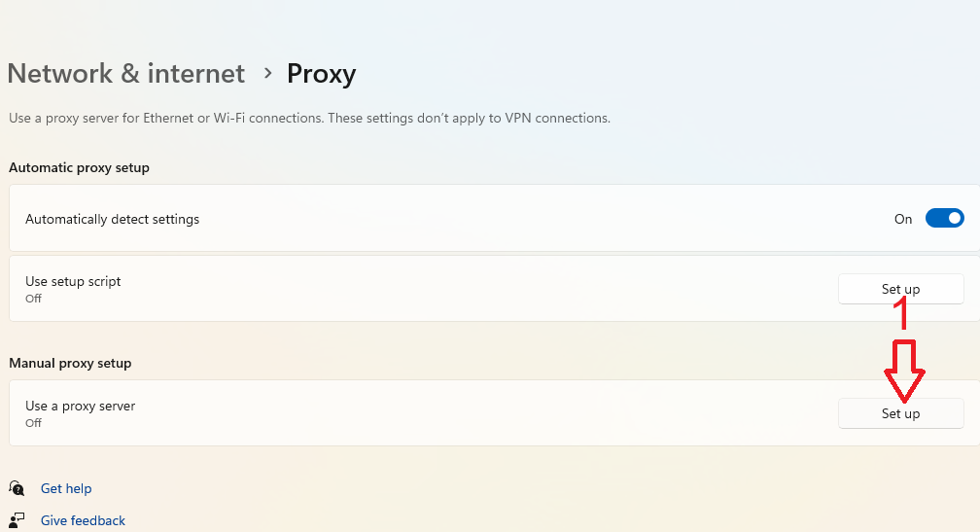The width and height of the screenshot is (980, 532).
Task: Click the red number 1 annotation
Action: (903, 314)
